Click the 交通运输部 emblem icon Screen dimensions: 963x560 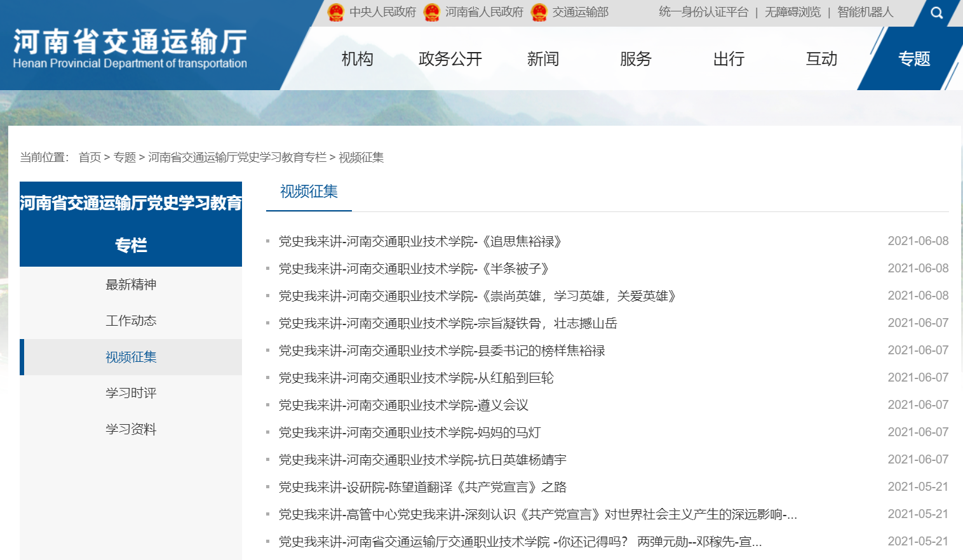click(x=539, y=12)
